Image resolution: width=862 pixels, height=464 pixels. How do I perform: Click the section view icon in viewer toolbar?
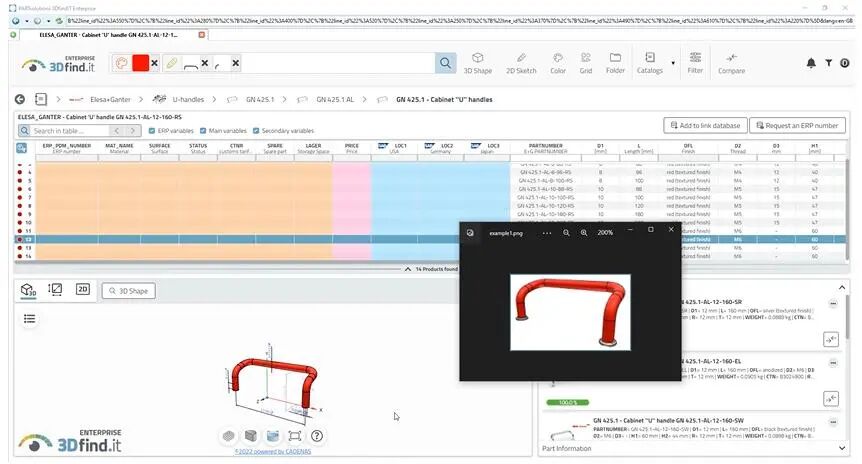tap(273, 436)
